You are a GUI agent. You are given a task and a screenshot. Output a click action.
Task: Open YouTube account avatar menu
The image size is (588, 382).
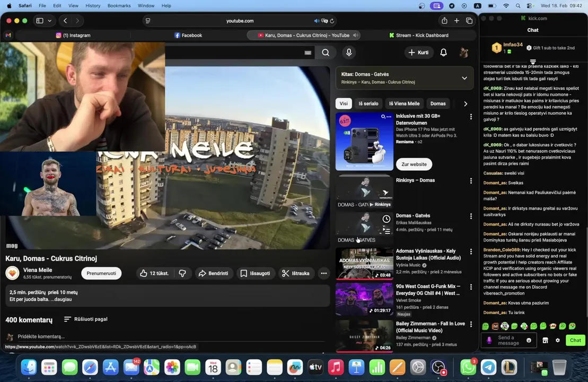[x=463, y=53]
